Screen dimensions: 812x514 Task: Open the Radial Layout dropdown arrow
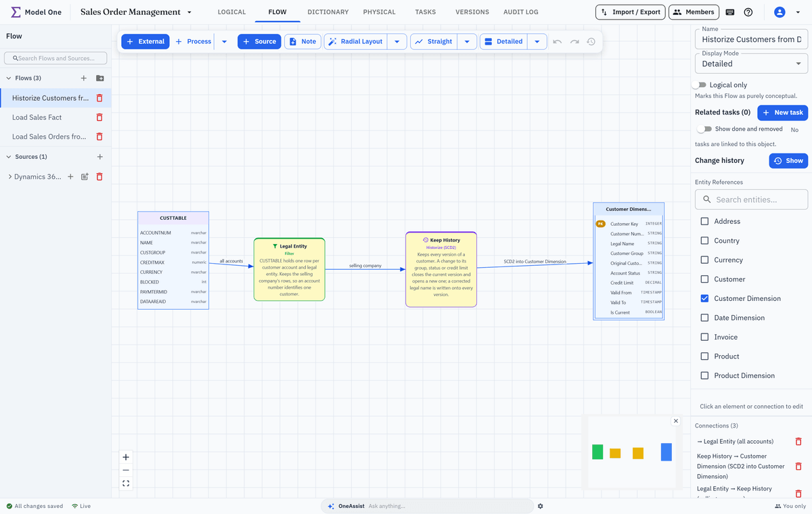pyautogui.click(x=397, y=41)
